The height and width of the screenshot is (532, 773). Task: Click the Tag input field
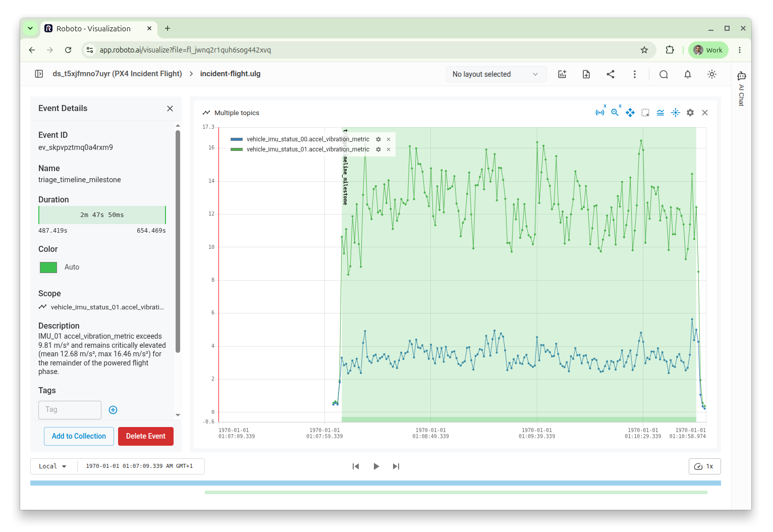click(x=70, y=410)
